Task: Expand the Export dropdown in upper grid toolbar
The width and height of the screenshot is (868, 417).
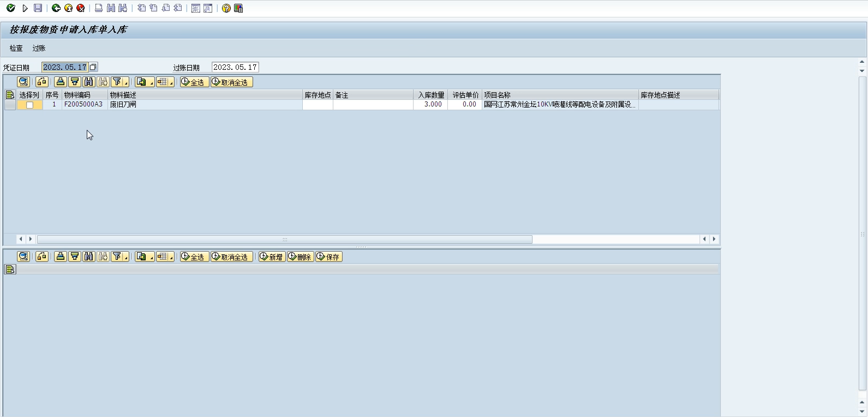Action: pos(151,83)
